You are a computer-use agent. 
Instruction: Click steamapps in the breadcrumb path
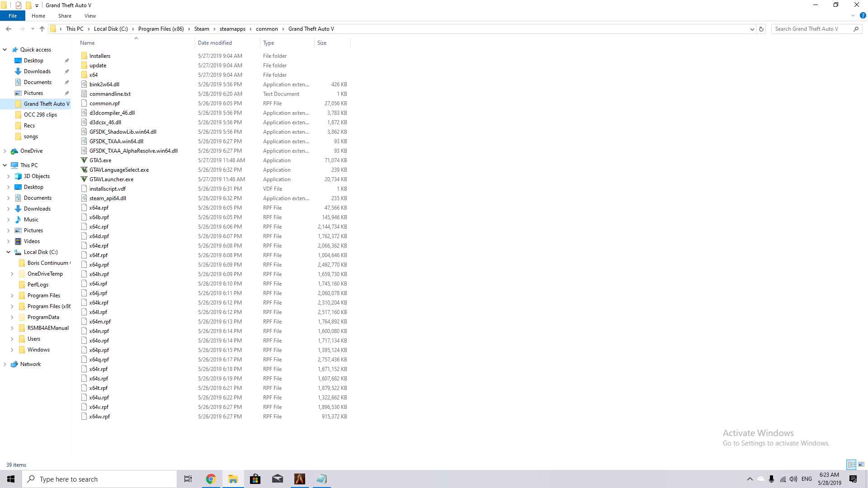(x=232, y=29)
